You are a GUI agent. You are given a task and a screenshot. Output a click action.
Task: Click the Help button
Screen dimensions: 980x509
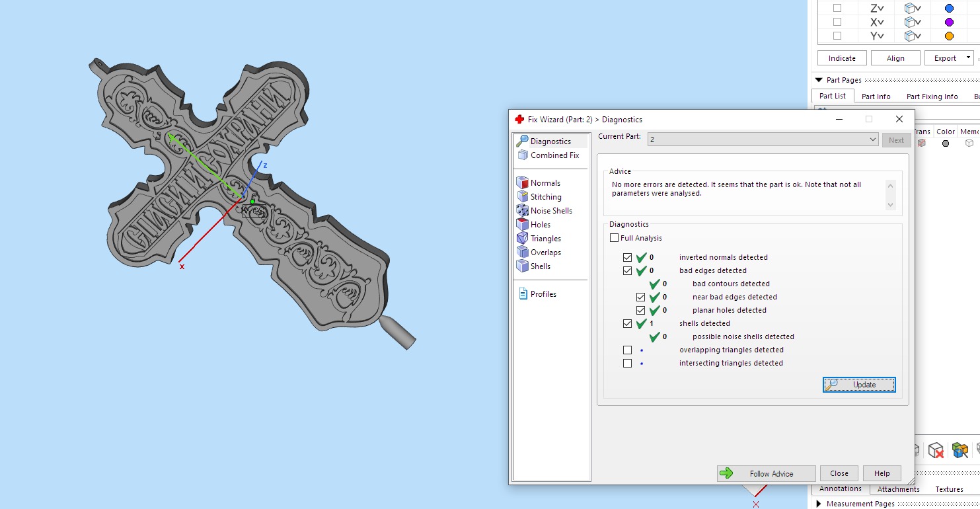[x=882, y=473]
